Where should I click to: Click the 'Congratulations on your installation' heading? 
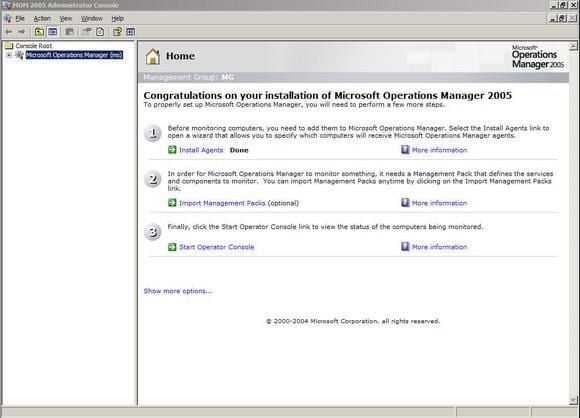tap(328, 95)
